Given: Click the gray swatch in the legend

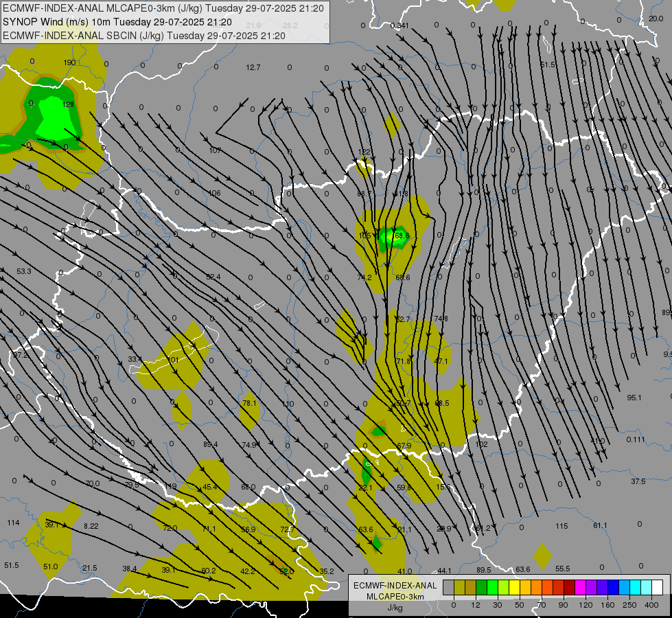Looking at the screenshot, I should point(448,588).
